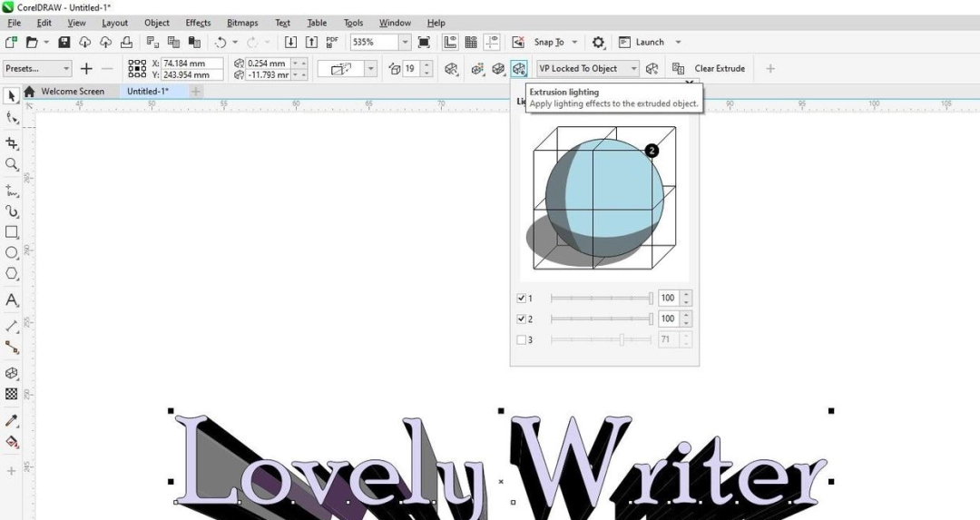Open the Options gear

point(598,42)
